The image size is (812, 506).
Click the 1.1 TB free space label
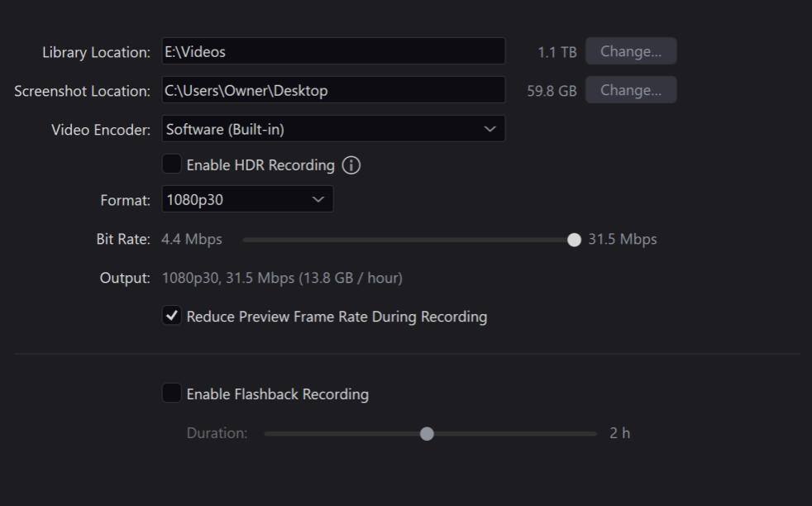[556, 52]
